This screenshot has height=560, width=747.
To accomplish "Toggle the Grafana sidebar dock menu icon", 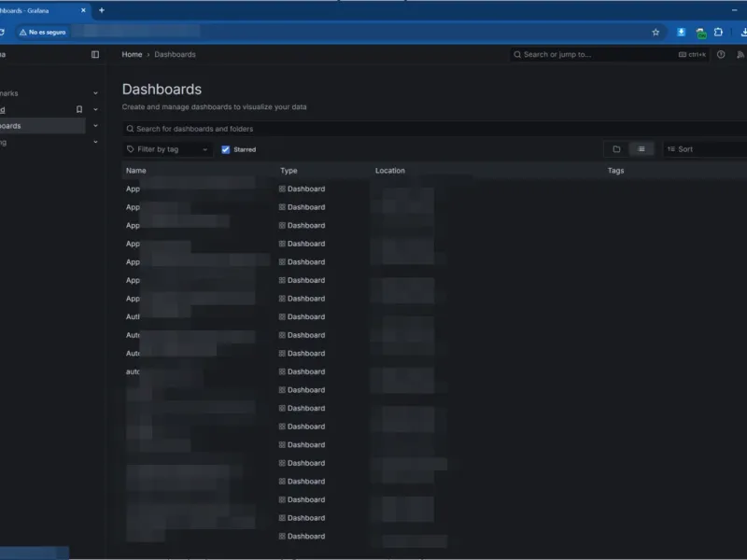I will (x=95, y=55).
